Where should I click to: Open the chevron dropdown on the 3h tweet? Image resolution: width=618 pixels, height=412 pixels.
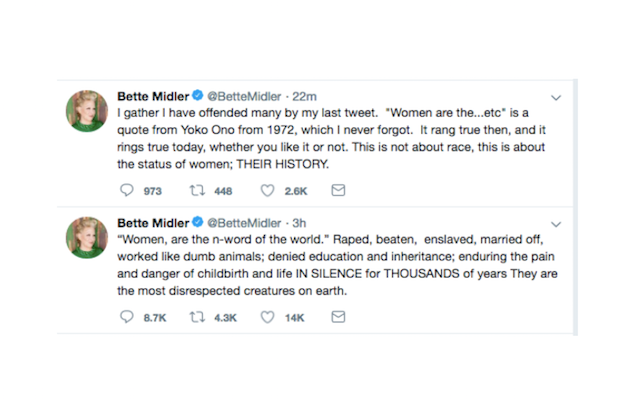click(557, 224)
